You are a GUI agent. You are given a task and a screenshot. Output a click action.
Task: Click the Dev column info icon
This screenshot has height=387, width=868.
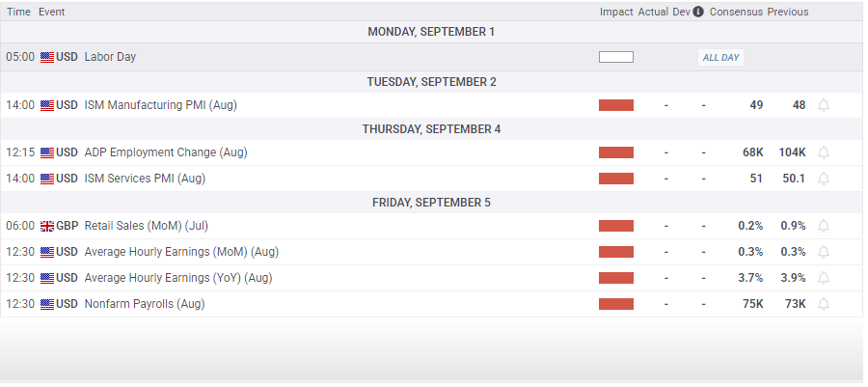[698, 12]
